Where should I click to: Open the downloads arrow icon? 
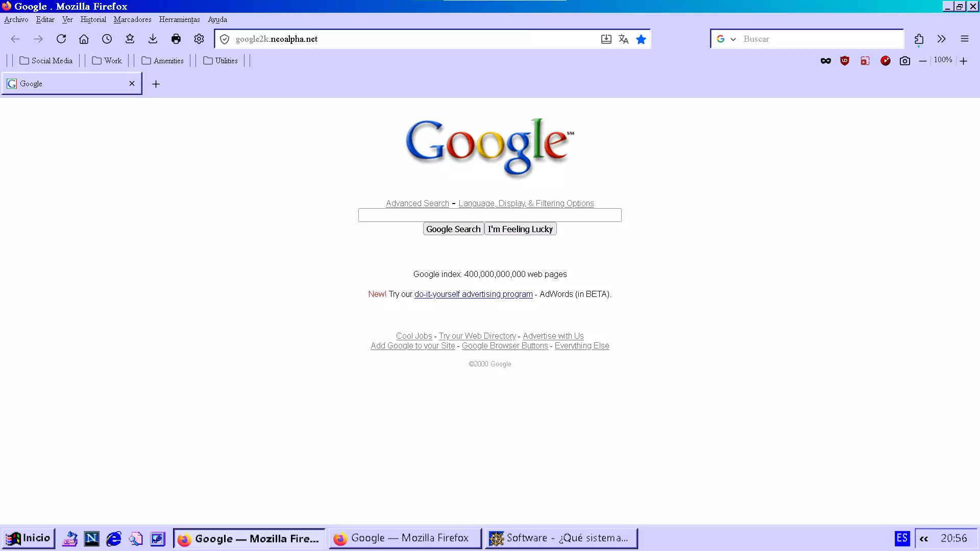coord(153,39)
